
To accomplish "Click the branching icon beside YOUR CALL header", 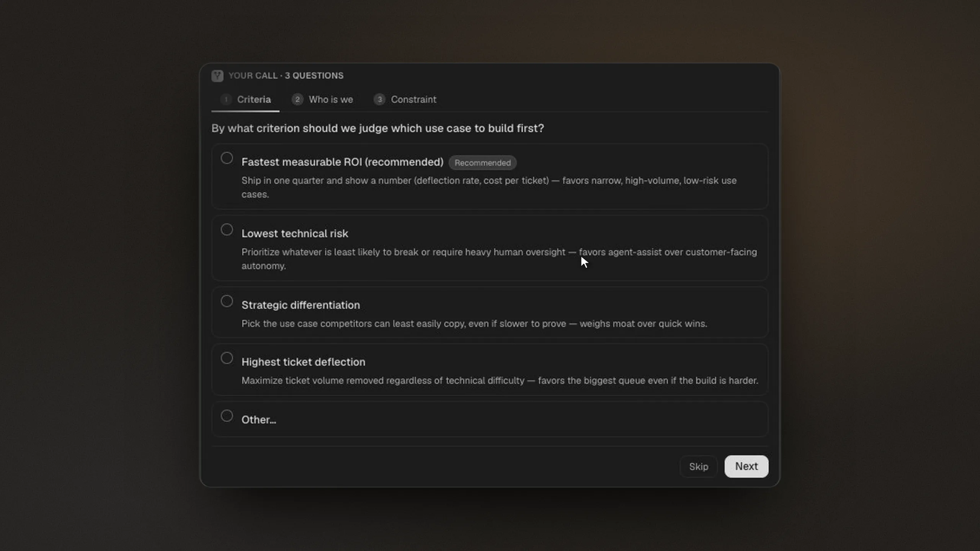I will coord(217,76).
